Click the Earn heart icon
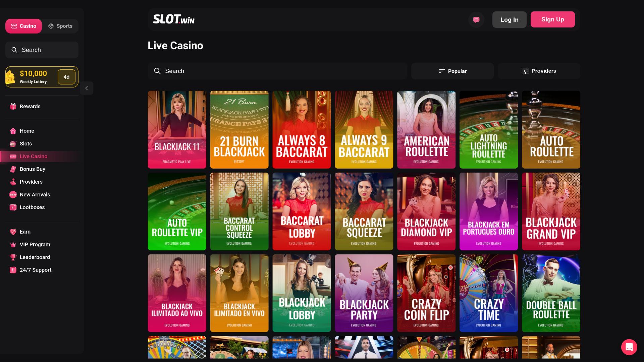 click(13, 232)
